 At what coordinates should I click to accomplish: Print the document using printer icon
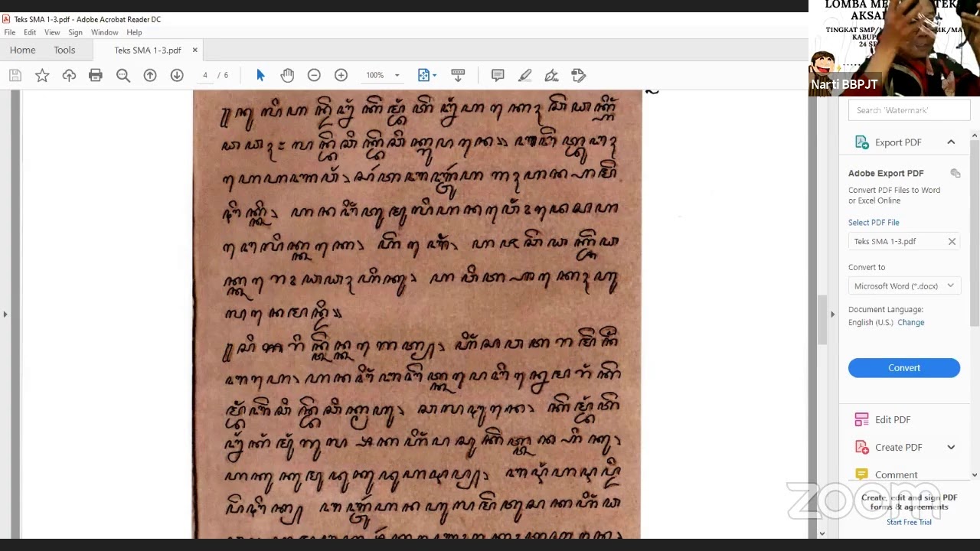[x=96, y=75]
